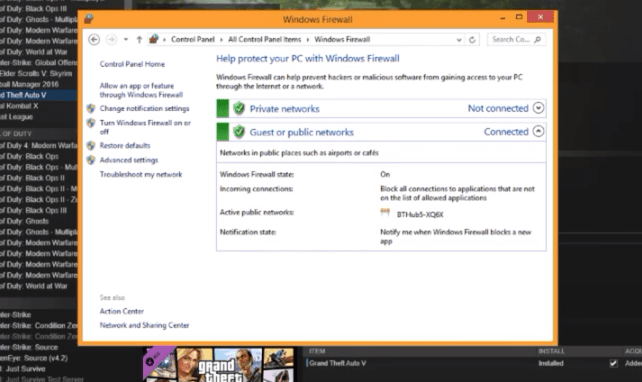Select Grand Theft Auto V in Steam library list
This screenshot has height=382, width=642.
pyautogui.click(x=38, y=95)
